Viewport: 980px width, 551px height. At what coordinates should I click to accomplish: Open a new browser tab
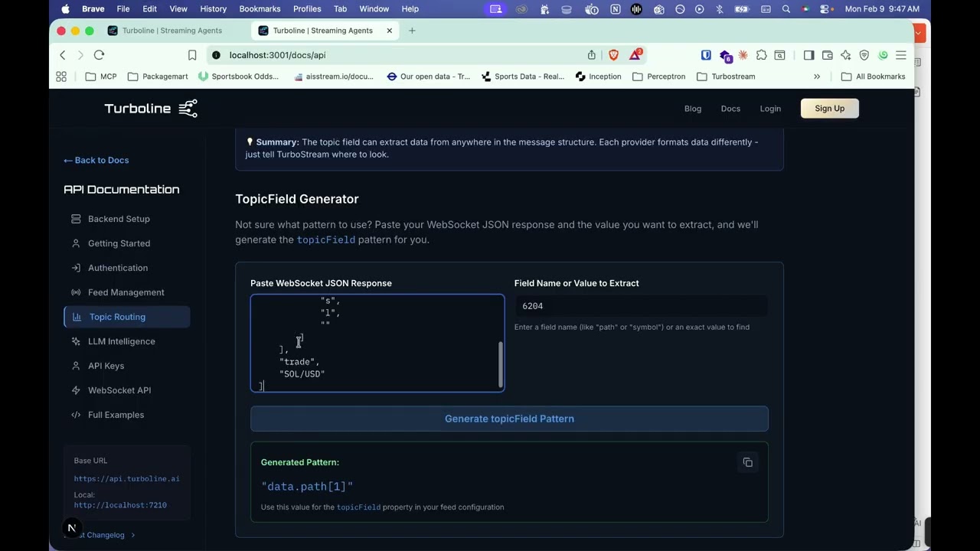point(412,31)
